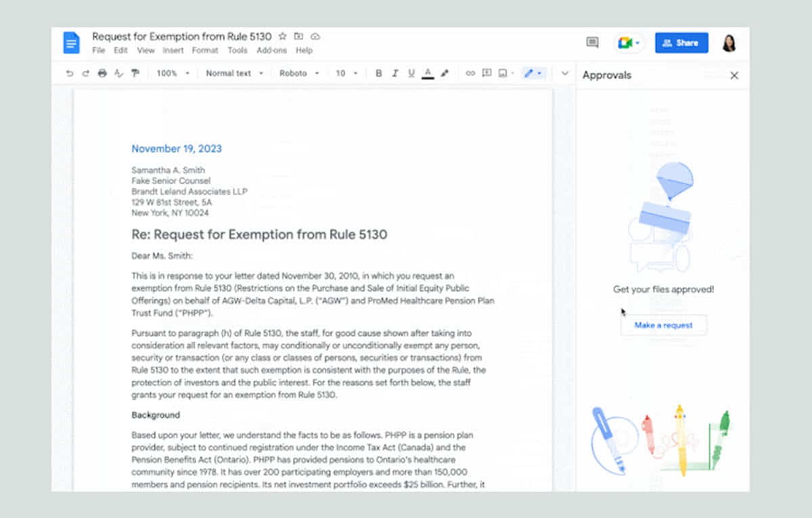Open the File menu
The width and height of the screenshot is (812, 518).
click(x=98, y=50)
